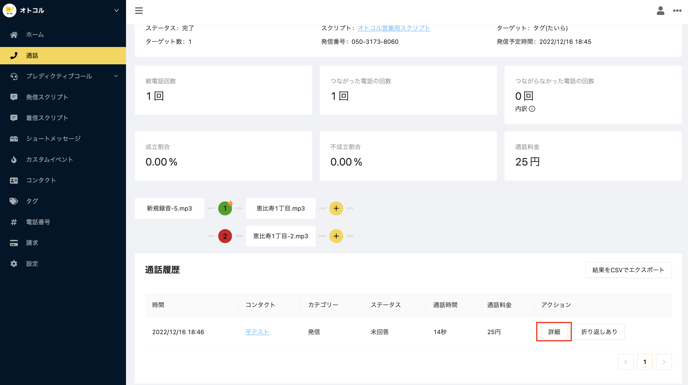Image resolution: width=688 pixels, height=385 pixels.
Task: Click the コンタクト column header
Action: click(260, 305)
